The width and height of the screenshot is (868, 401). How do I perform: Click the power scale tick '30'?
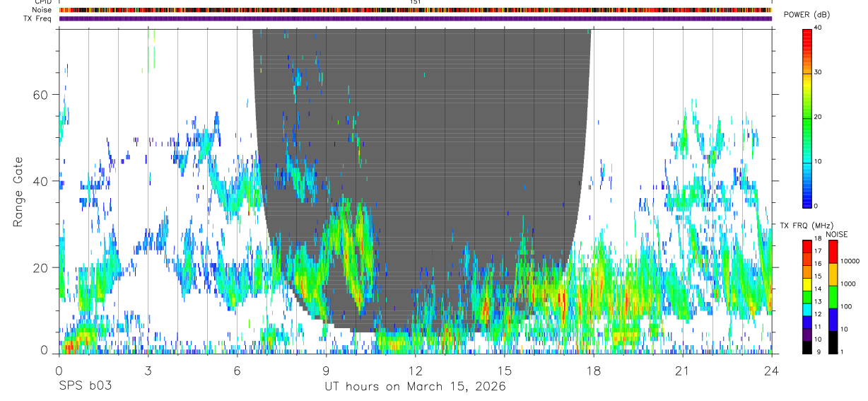pyautogui.click(x=818, y=72)
